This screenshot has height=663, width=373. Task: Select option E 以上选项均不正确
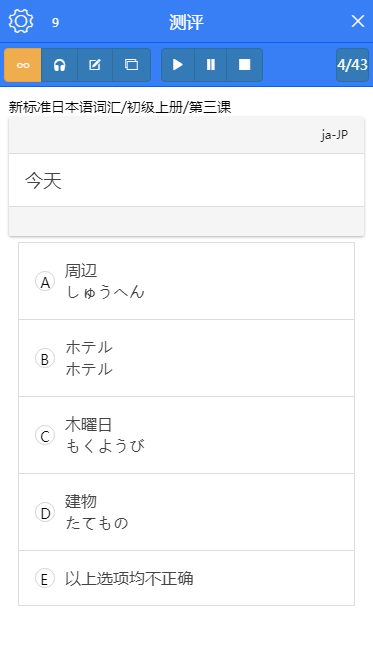[186, 578]
